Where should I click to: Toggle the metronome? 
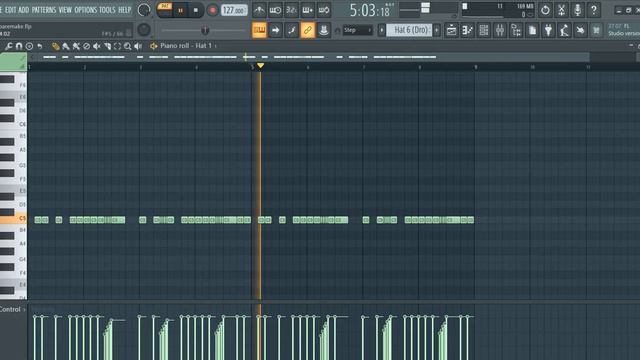(259, 10)
